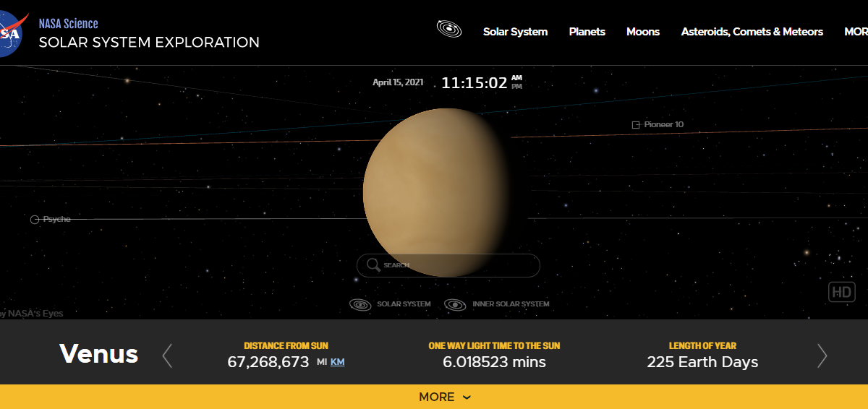Open the Solar System menu

click(515, 32)
